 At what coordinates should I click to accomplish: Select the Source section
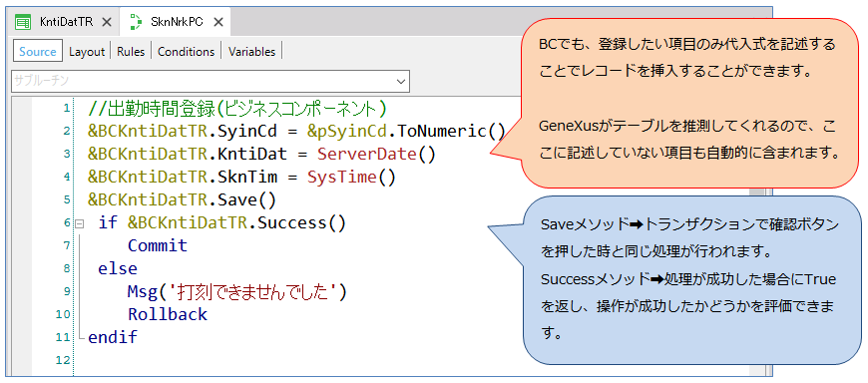(x=38, y=52)
